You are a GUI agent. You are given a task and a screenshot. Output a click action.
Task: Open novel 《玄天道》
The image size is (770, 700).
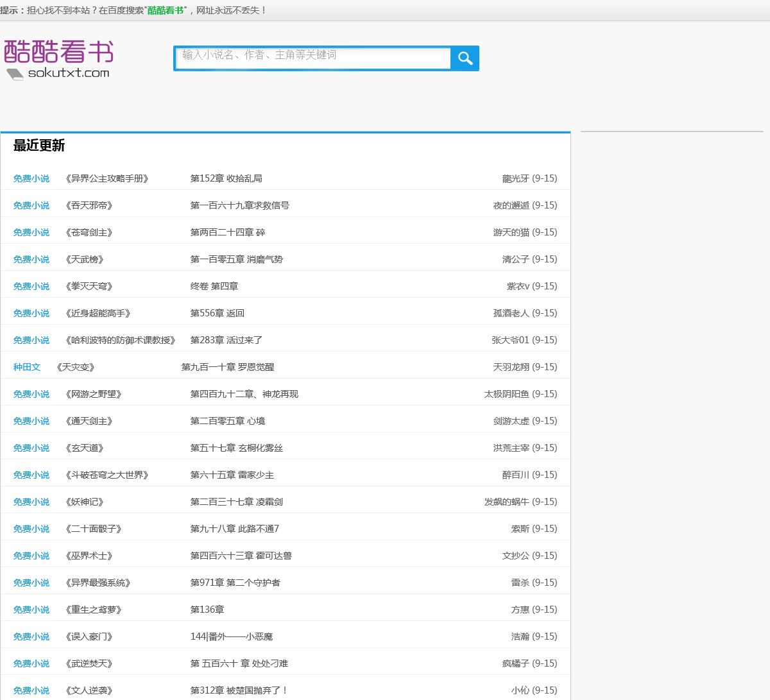85,448
